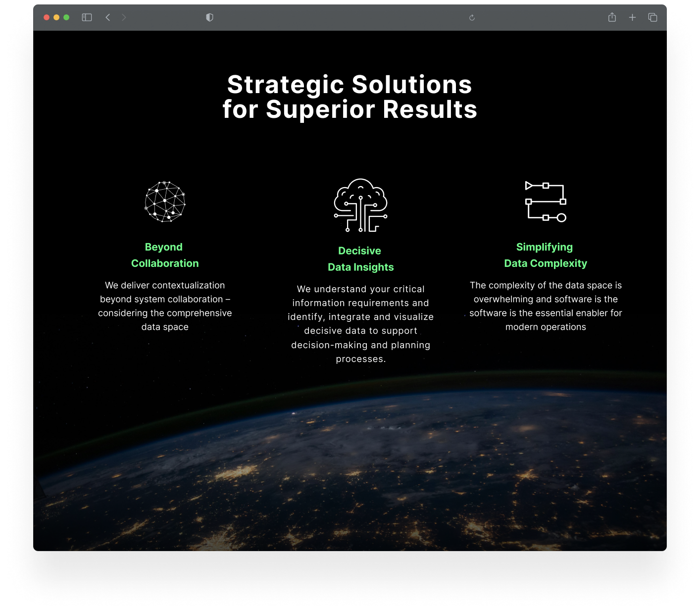700x613 pixels.
Task: Go back with the left chevron
Action: [x=108, y=17]
